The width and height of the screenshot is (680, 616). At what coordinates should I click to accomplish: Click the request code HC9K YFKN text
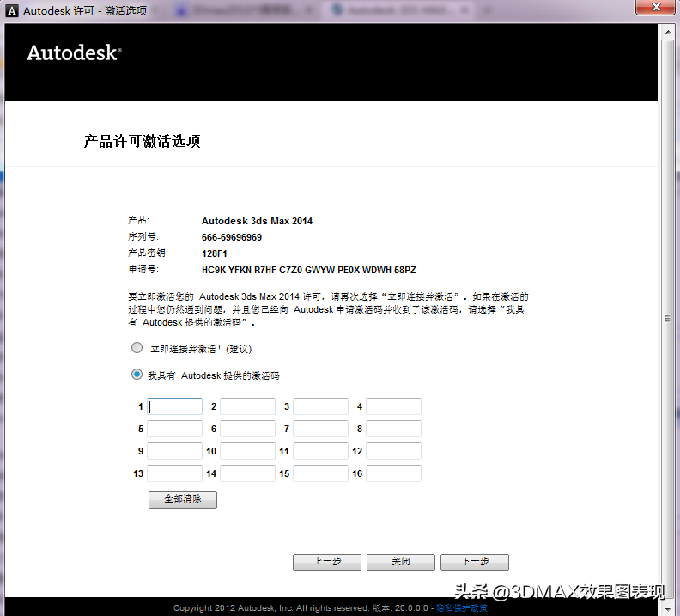tap(309, 270)
